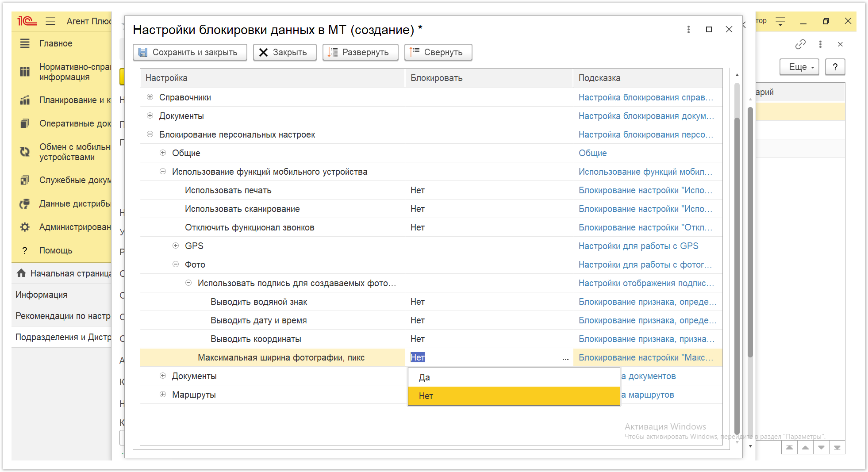Click Нет value for Выводить дату и время

pos(418,320)
